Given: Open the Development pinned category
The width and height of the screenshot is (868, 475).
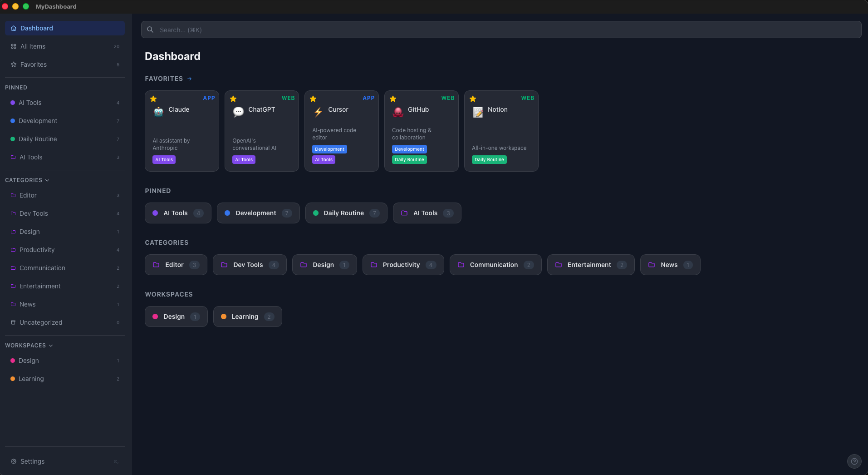Looking at the screenshot, I should (258, 213).
